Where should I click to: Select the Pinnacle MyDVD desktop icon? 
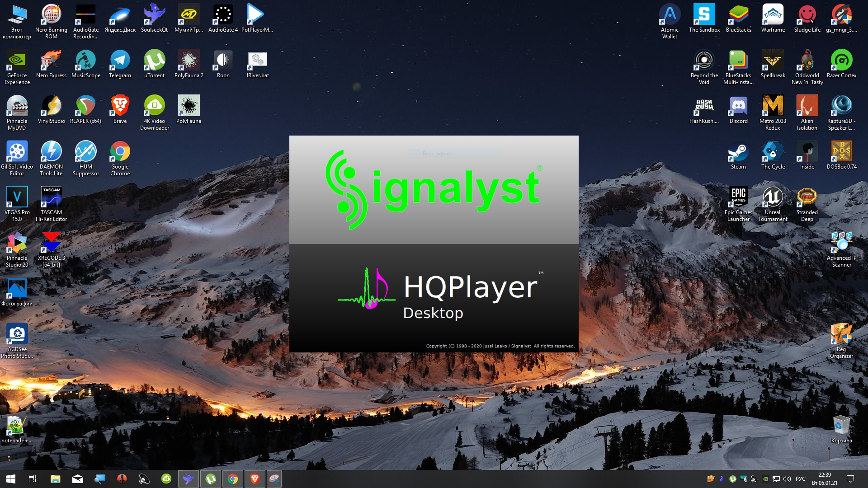(x=17, y=113)
